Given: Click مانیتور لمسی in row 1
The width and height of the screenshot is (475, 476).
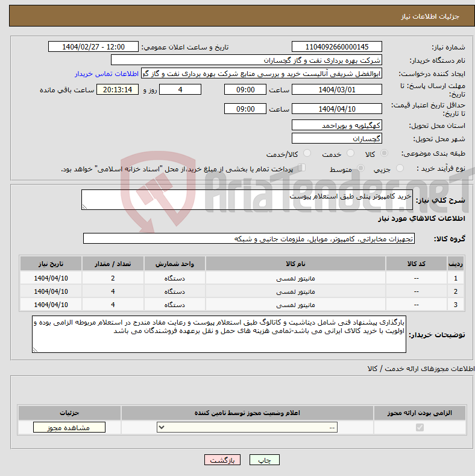Looking at the screenshot, I should [x=295, y=278].
